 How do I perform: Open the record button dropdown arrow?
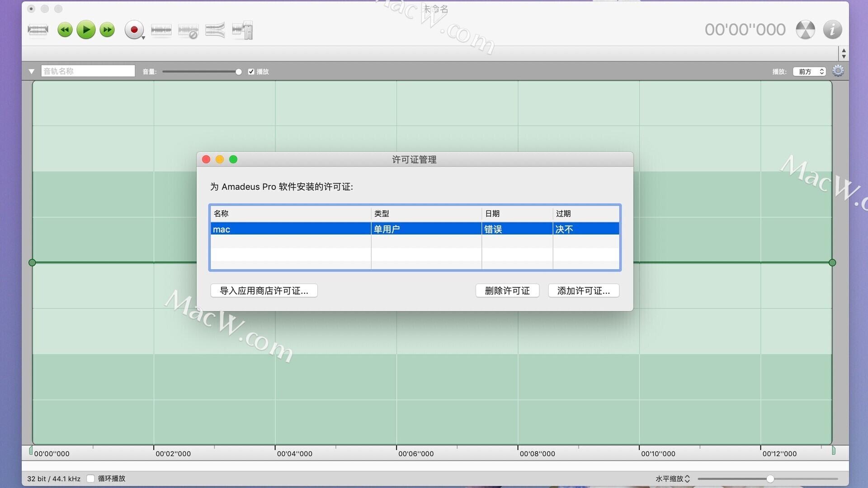pyautogui.click(x=143, y=38)
